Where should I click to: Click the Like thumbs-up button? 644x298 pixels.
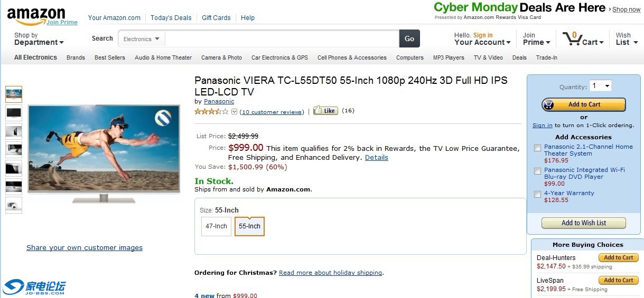(x=325, y=111)
